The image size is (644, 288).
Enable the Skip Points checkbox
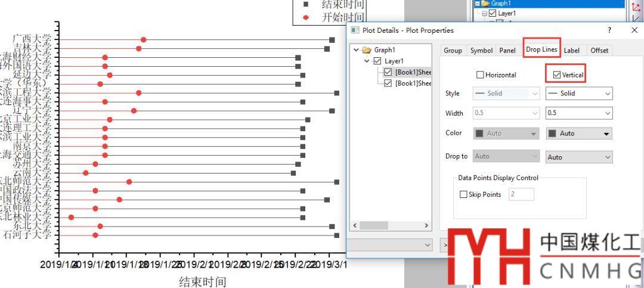click(x=463, y=194)
